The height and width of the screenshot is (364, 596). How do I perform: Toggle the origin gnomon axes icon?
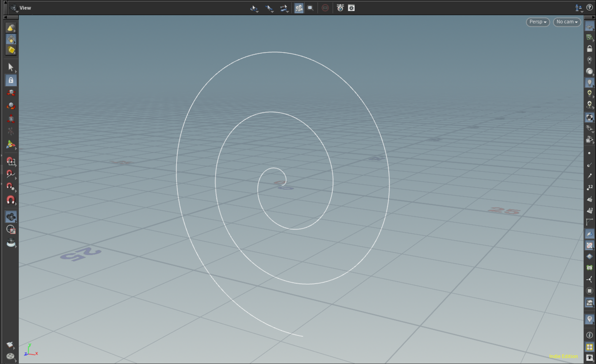tap(590, 280)
